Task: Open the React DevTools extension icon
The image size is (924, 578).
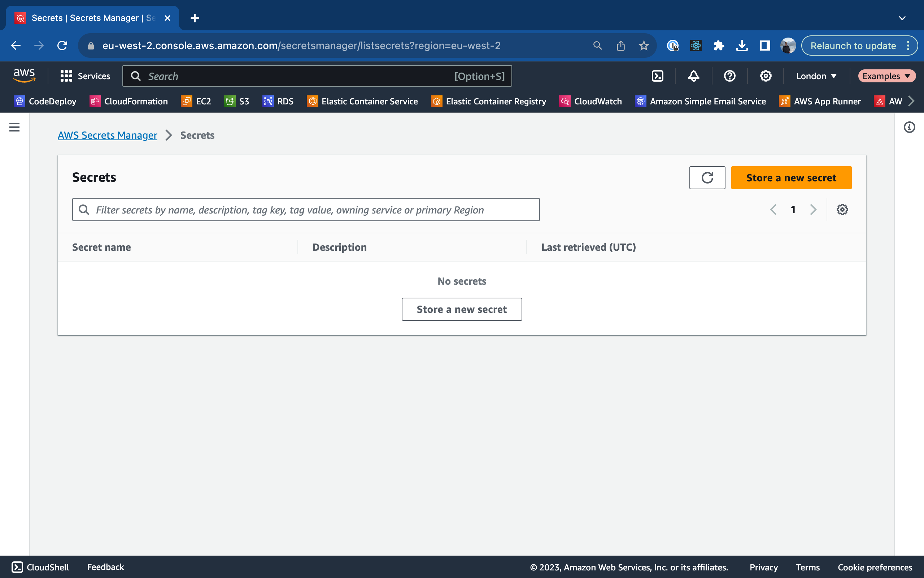Action: click(x=696, y=46)
